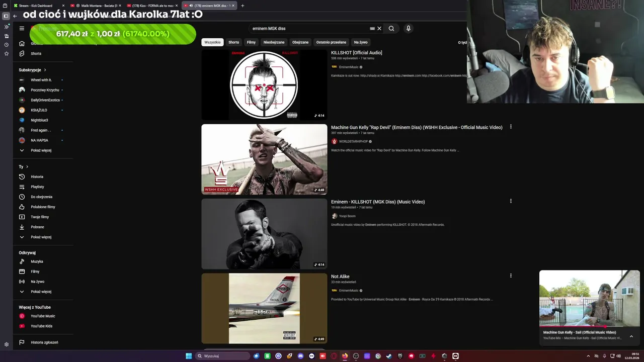Select the Nieobejrzane filter chip
Viewport: 644px width, 362px height.
tap(274, 42)
